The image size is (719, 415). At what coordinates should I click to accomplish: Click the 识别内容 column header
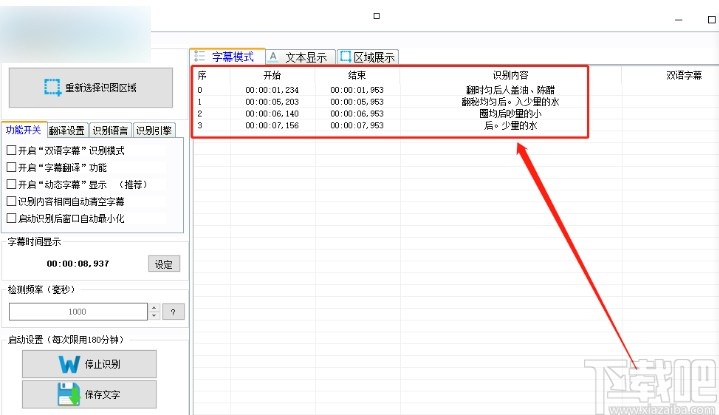pos(510,75)
